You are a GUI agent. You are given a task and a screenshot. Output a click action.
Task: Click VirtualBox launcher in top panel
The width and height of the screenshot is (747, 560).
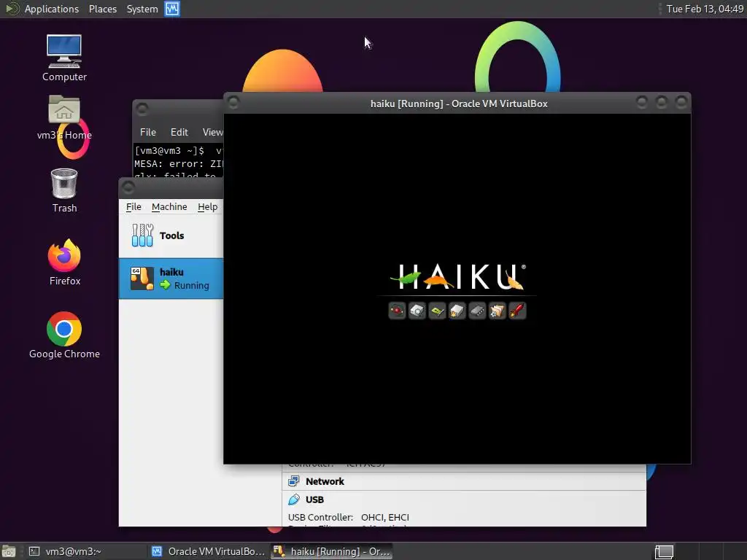(172, 9)
